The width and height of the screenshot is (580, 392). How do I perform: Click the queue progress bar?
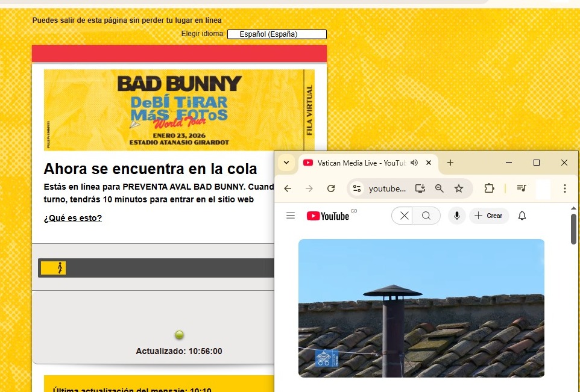[x=156, y=268]
